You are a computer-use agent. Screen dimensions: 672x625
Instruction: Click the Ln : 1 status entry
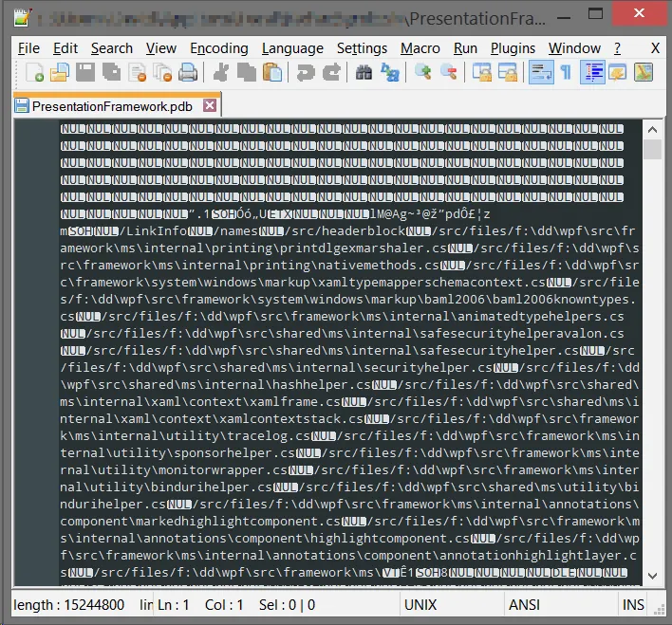pos(173,605)
